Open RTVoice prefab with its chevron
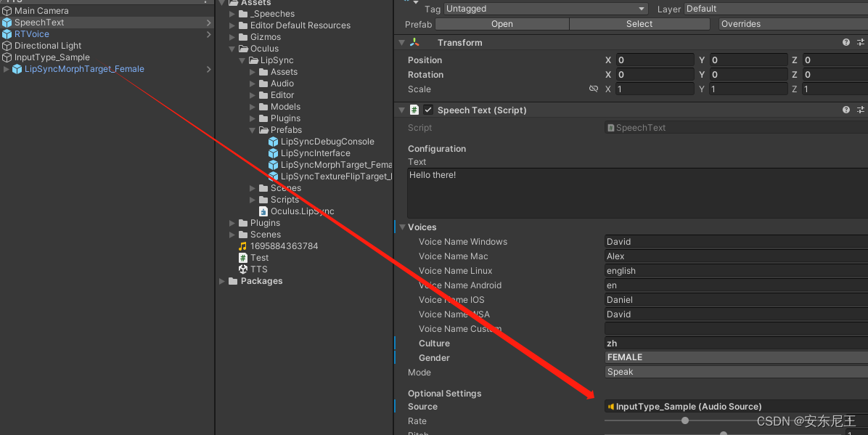The height and width of the screenshot is (435, 868). (x=209, y=34)
